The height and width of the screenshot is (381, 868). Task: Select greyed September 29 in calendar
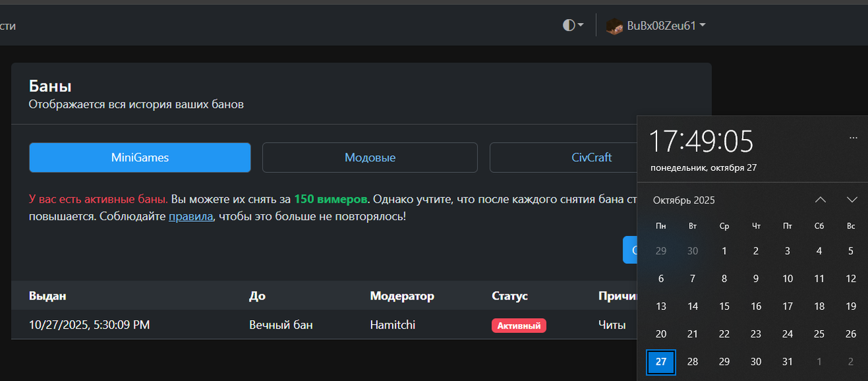[x=661, y=251]
